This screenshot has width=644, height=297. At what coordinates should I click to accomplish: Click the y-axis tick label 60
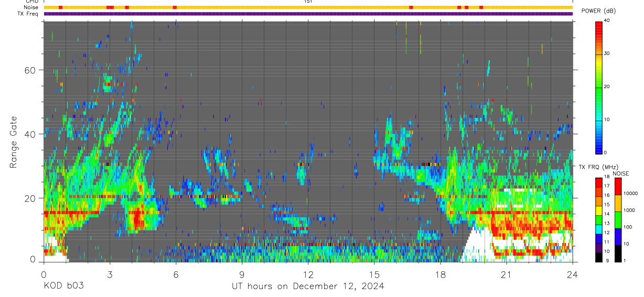[x=30, y=70]
